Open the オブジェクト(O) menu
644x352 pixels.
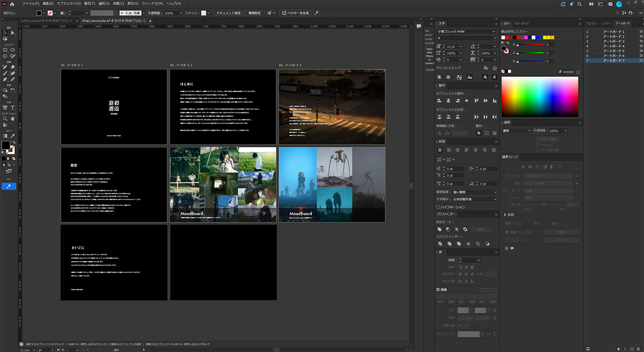tap(69, 4)
